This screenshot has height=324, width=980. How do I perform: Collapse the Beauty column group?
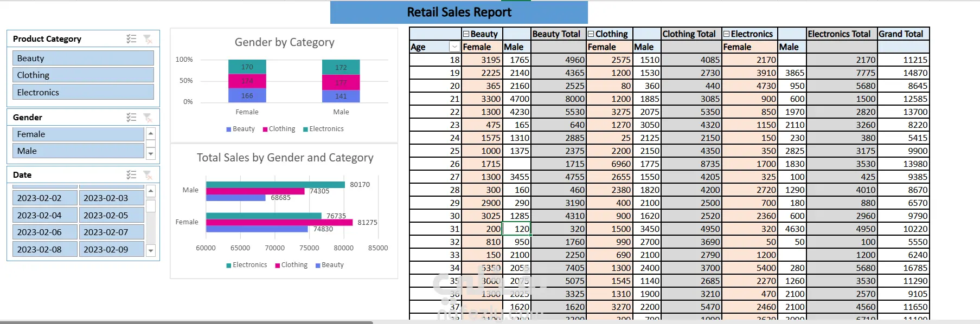(x=466, y=34)
